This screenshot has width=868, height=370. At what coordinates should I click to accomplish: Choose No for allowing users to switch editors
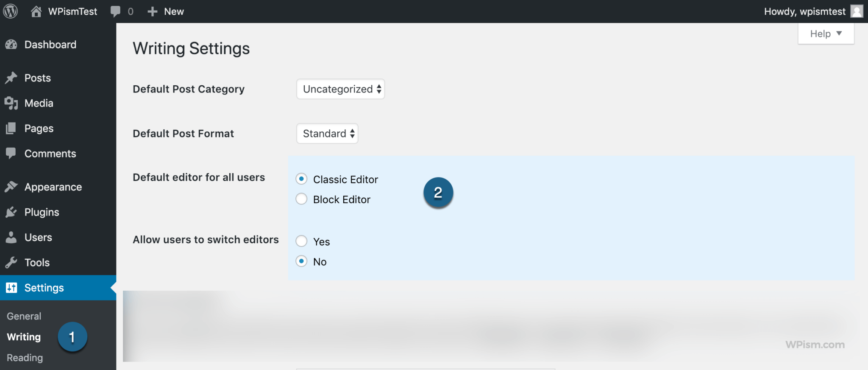[301, 261]
